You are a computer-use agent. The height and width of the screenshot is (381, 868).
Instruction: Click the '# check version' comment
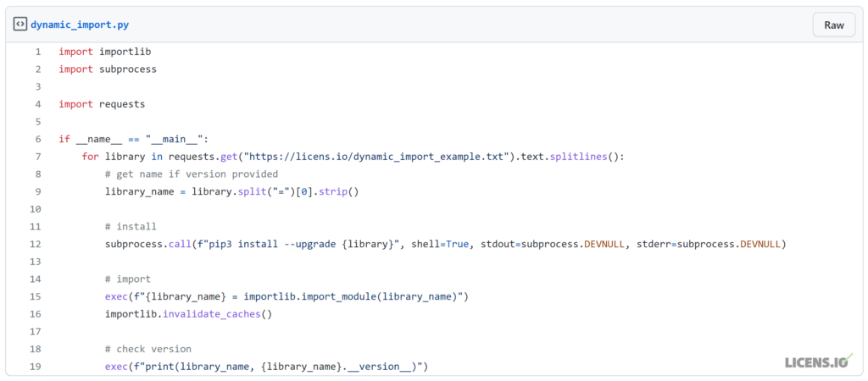point(147,349)
